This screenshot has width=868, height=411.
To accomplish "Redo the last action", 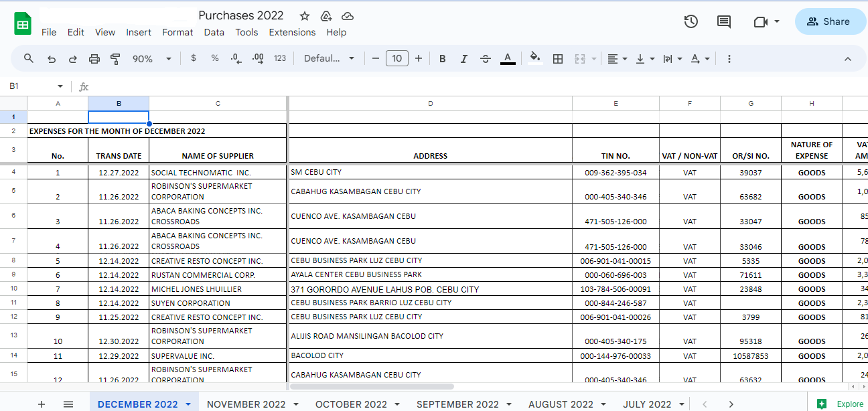I will tap(72, 59).
